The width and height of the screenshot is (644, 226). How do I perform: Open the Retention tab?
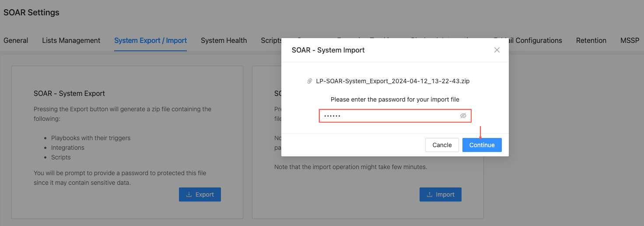click(591, 40)
